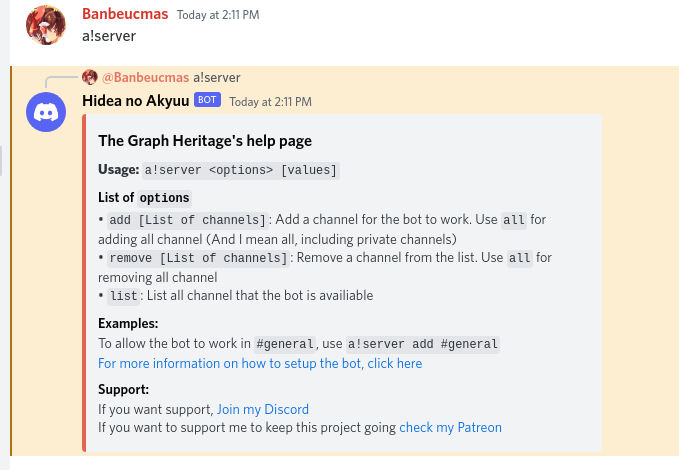Click the 'a!server add #general' example code
Viewport: 679px width, 470px height.
click(423, 344)
